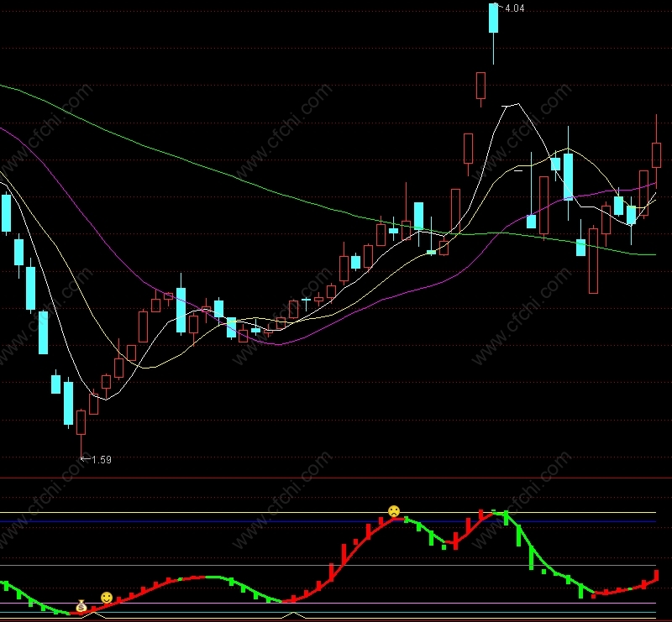
Task: Select the yellow smiley face indicator marker
Action: [x=107, y=598]
